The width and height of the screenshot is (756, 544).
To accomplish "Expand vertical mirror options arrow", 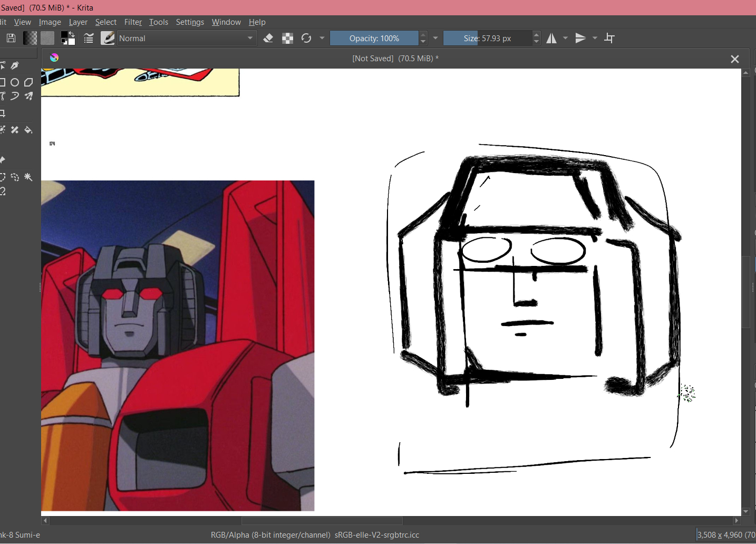I will point(595,38).
